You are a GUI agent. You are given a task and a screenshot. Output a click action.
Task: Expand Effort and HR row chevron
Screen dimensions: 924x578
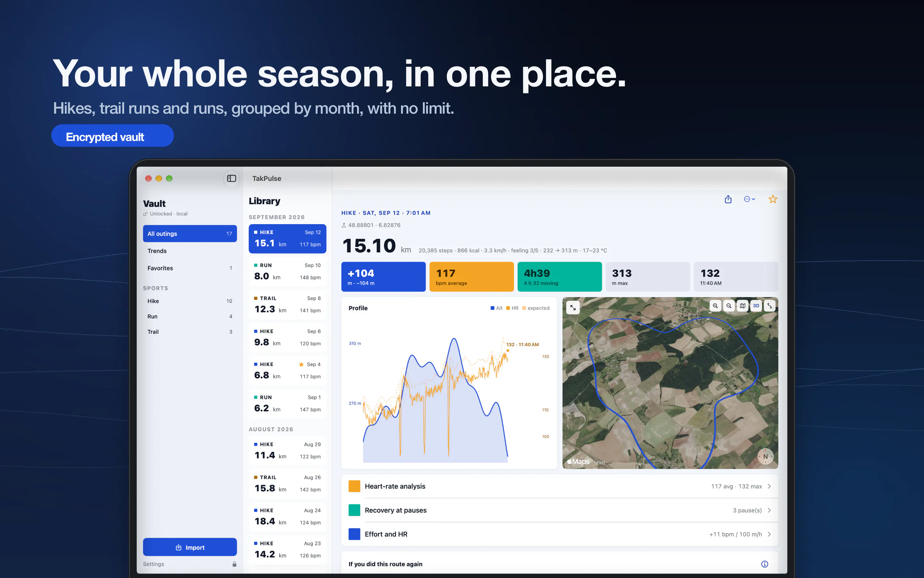[769, 534]
